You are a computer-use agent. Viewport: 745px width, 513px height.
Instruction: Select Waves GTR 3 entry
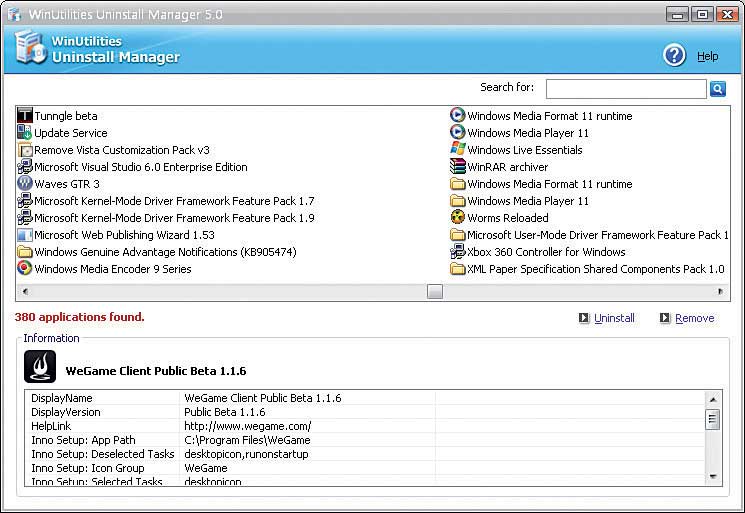pyautogui.click(x=67, y=184)
